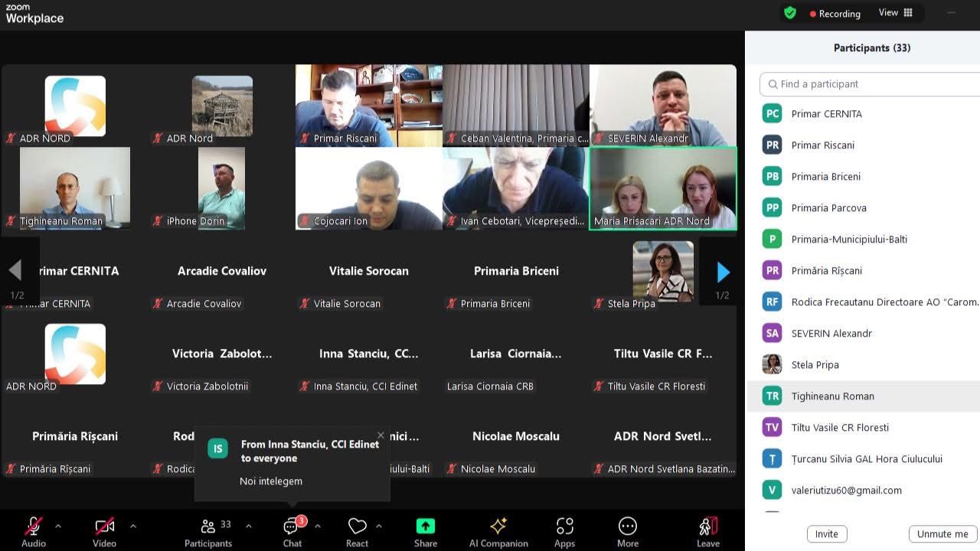Select Vitalie Sorocan gallery tile
Image resolution: width=980 pixels, height=551 pixels.
pos(369,271)
